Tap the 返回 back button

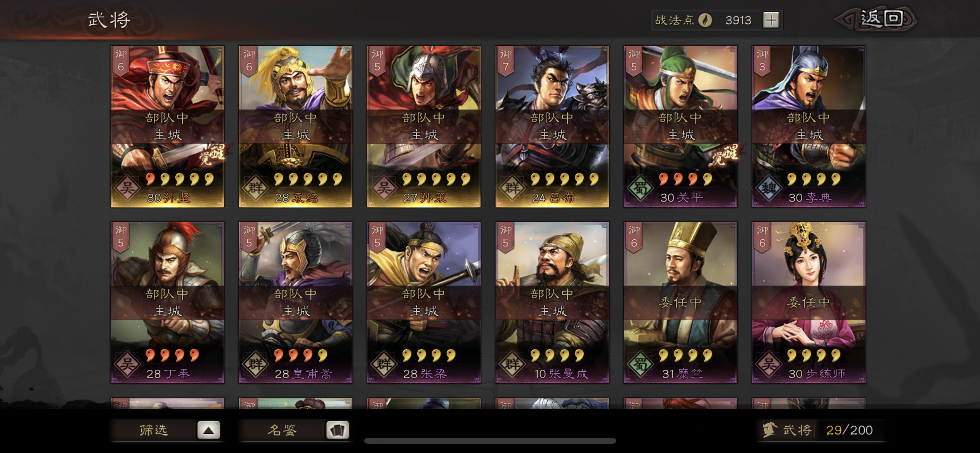[877, 19]
